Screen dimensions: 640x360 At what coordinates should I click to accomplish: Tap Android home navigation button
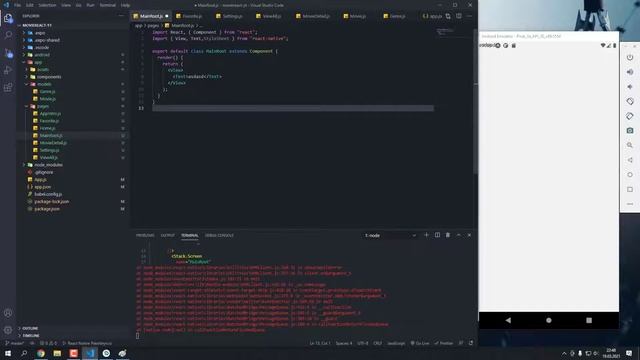pos(549,320)
